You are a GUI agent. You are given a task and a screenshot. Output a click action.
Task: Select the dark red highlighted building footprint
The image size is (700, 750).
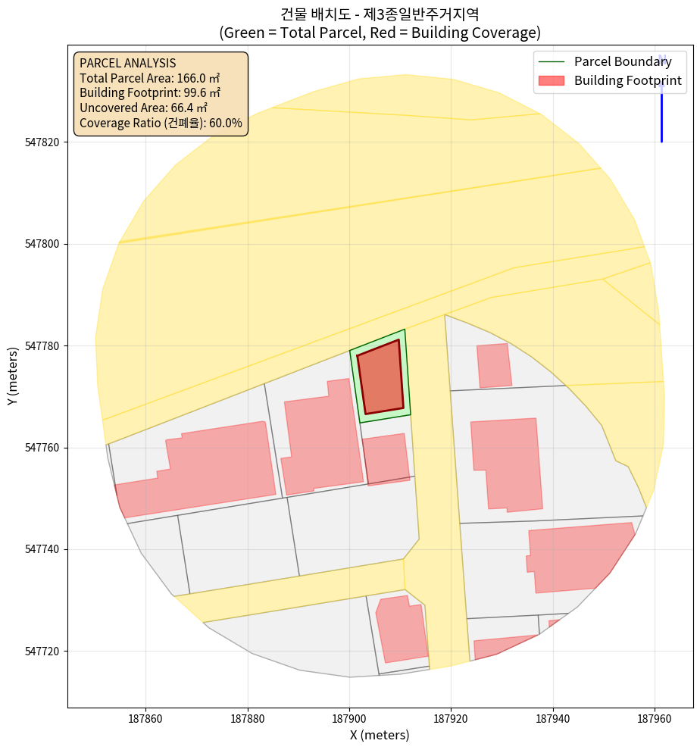[381, 377]
